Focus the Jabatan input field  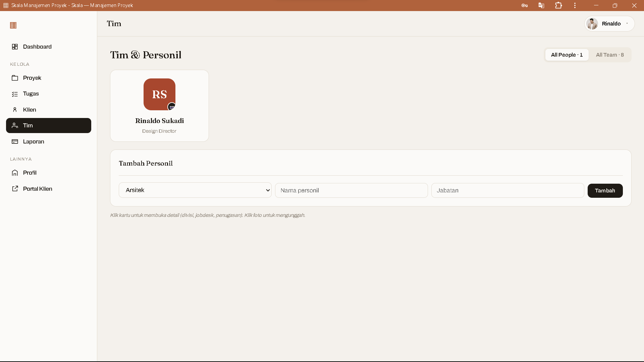[508, 190]
